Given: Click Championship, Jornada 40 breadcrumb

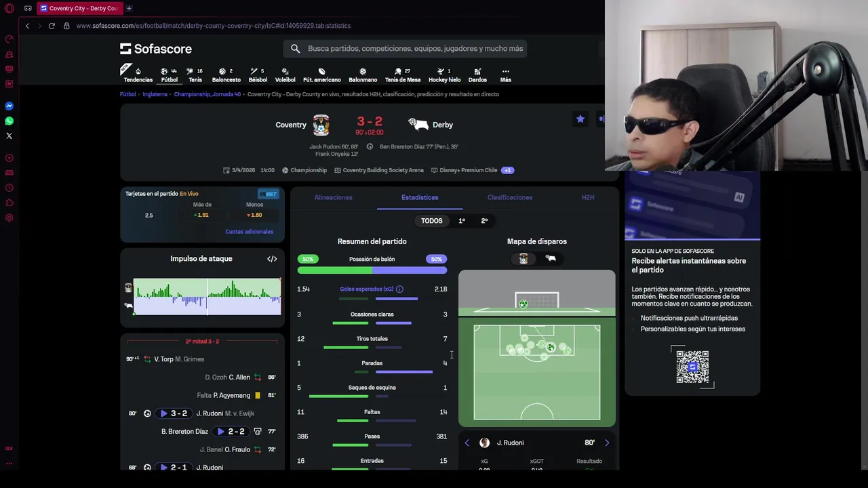Looking at the screenshot, I should click(x=207, y=94).
